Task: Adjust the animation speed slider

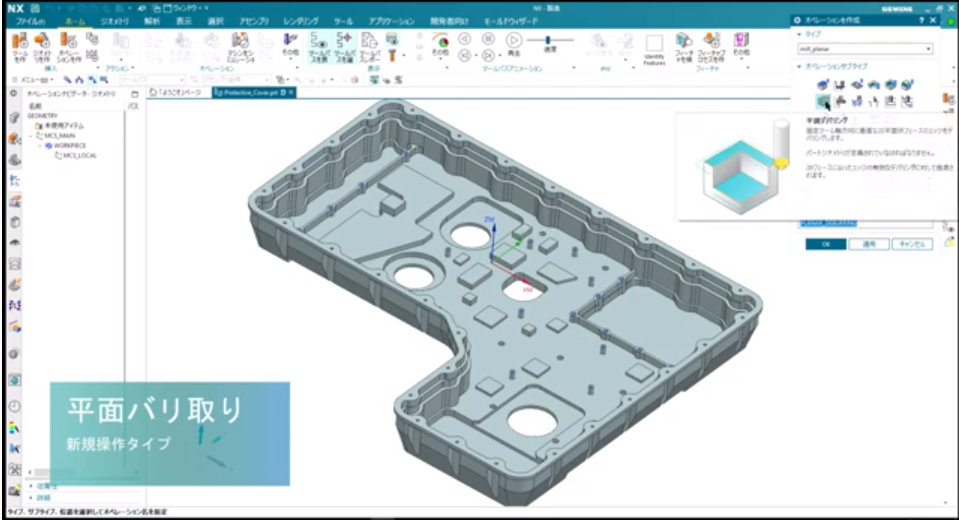Action: pyautogui.click(x=549, y=40)
